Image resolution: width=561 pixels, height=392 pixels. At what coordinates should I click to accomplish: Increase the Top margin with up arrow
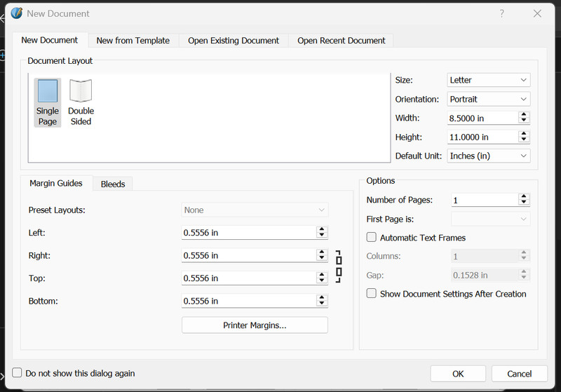(322, 275)
